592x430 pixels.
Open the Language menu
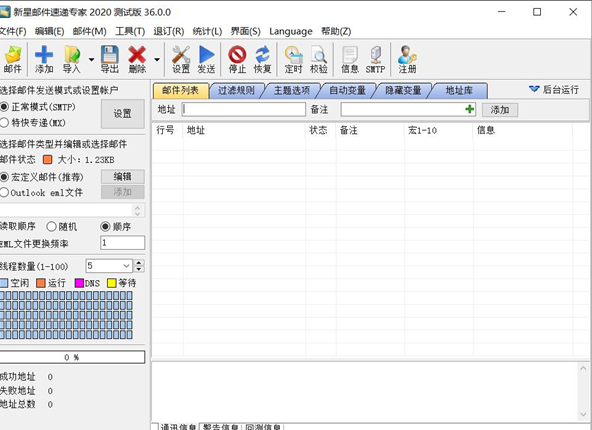[x=291, y=31]
